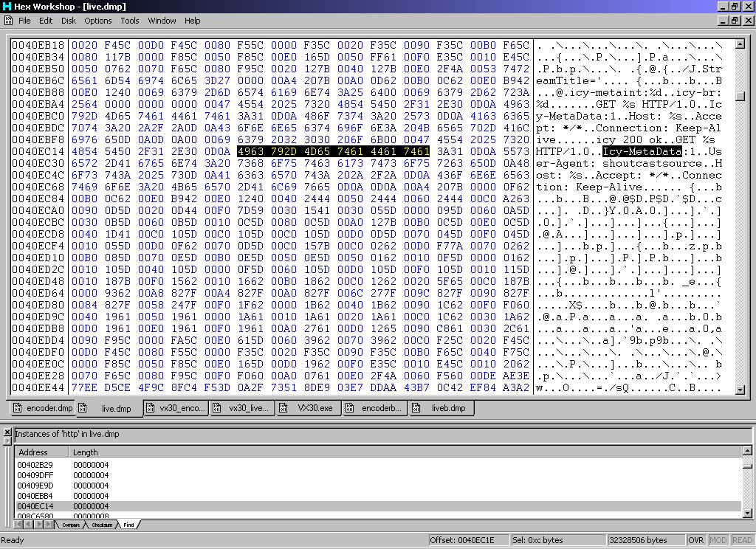This screenshot has height=549, width=756.
Task: Minimize the live.dmp document window
Action: 723,21
